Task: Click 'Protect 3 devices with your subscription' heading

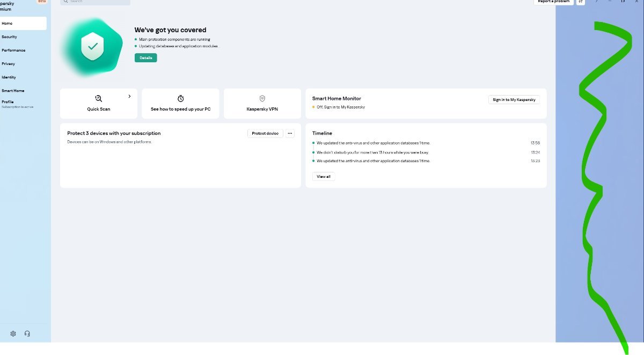Action: click(114, 133)
